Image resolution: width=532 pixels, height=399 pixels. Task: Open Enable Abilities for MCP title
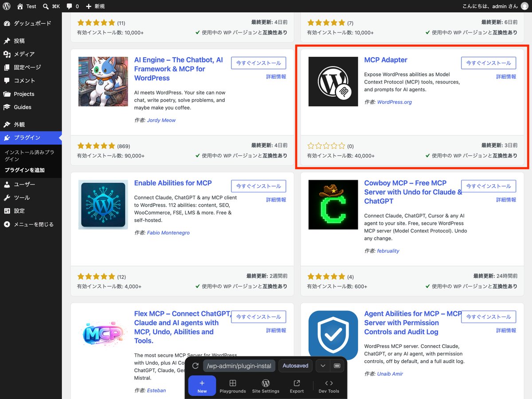pyautogui.click(x=173, y=183)
